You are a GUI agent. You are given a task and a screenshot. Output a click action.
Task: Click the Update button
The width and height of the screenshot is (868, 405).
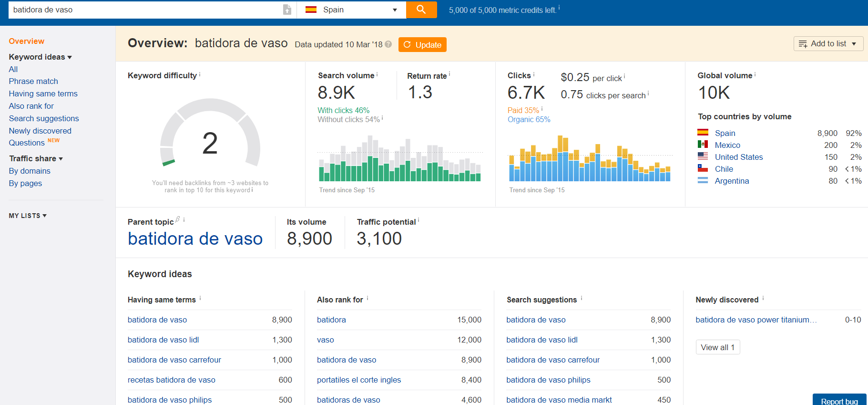coord(422,45)
